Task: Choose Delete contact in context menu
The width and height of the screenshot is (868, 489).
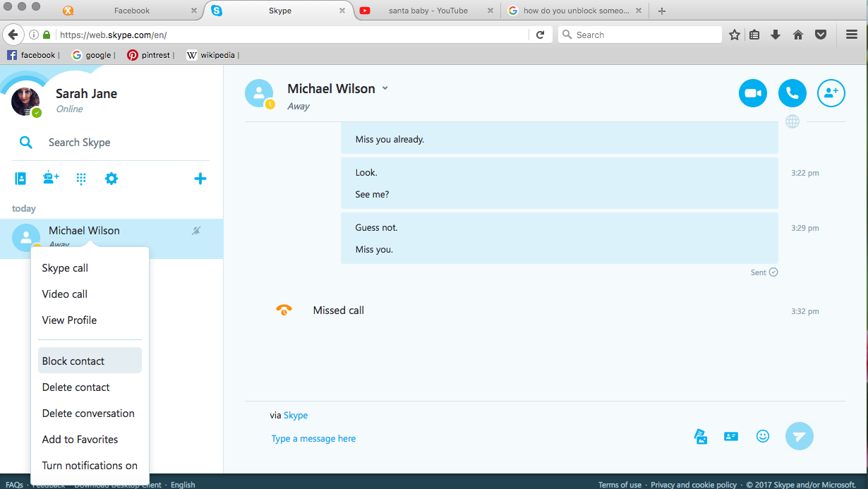Action: [90, 387]
